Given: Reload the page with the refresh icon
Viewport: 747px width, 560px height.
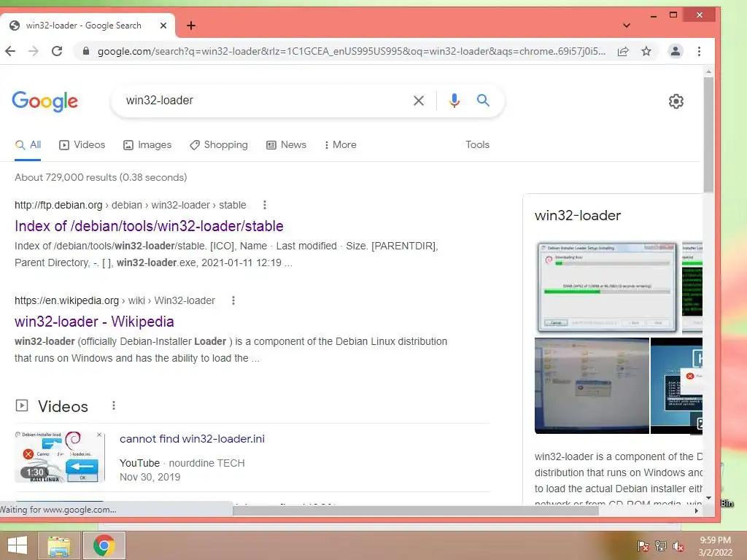Looking at the screenshot, I should (57, 51).
